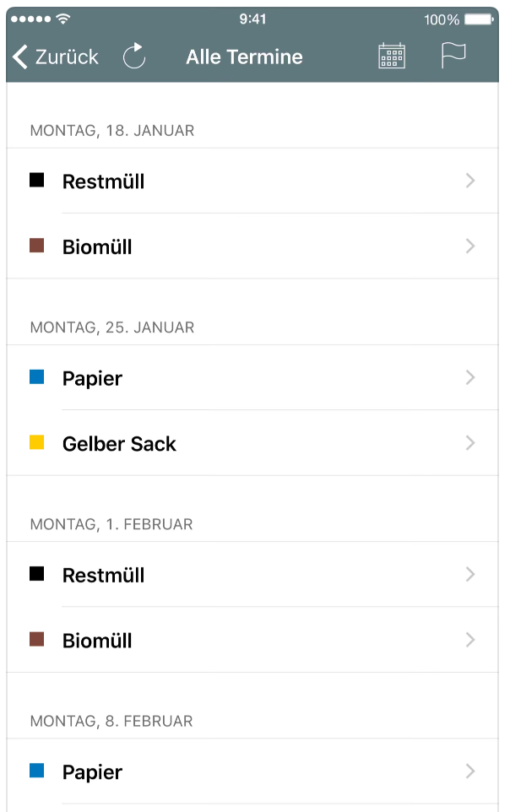Tap the Montag, 8. Februar section header

(x=111, y=721)
